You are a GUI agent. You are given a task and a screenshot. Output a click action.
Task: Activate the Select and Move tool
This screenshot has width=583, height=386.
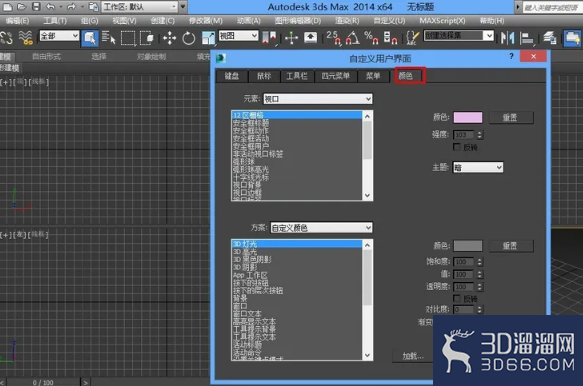[x=170, y=38]
